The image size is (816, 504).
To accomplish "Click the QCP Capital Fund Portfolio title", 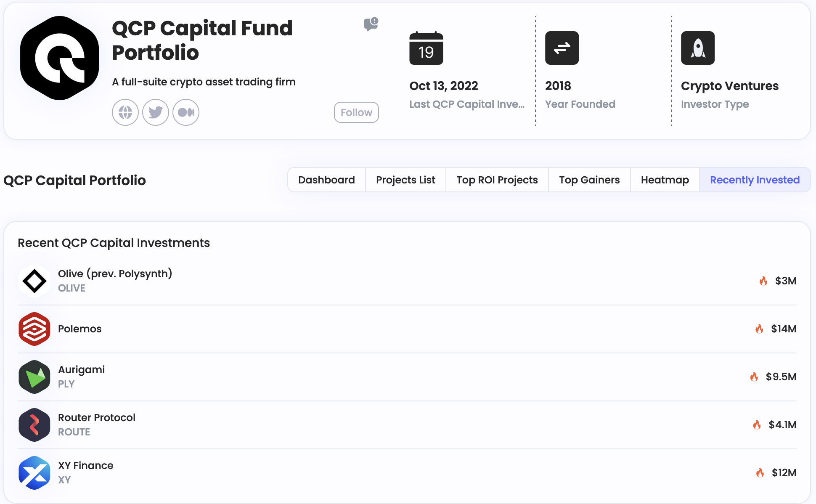I will [202, 40].
